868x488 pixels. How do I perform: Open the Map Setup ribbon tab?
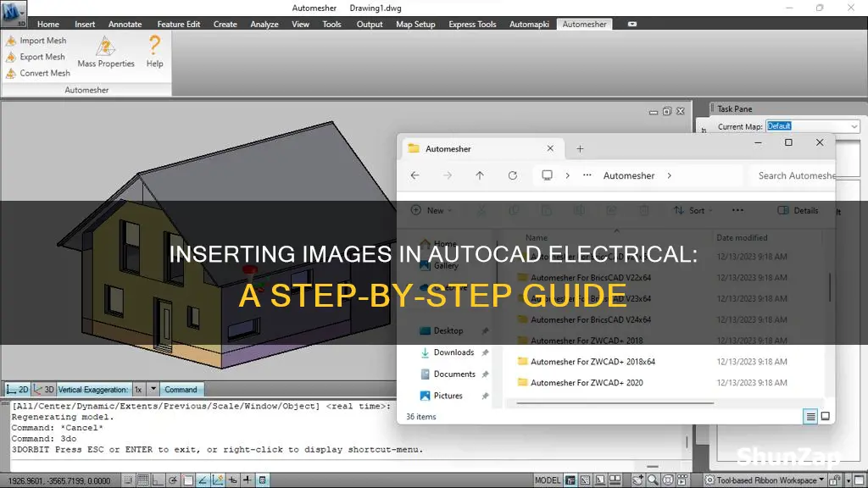click(x=415, y=25)
